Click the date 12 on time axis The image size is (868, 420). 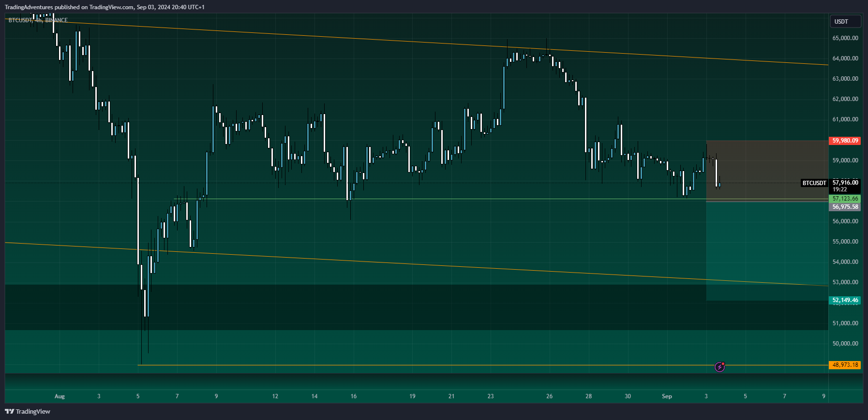(x=275, y=396)
